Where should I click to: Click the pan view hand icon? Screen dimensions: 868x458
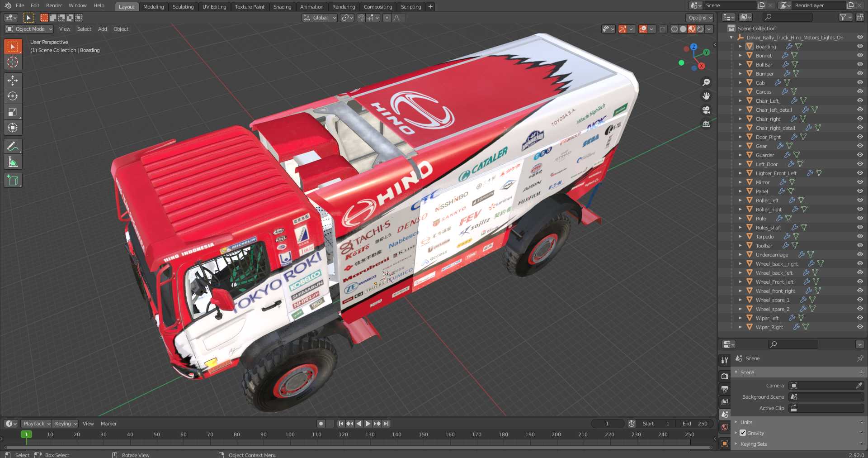(706, 96)
